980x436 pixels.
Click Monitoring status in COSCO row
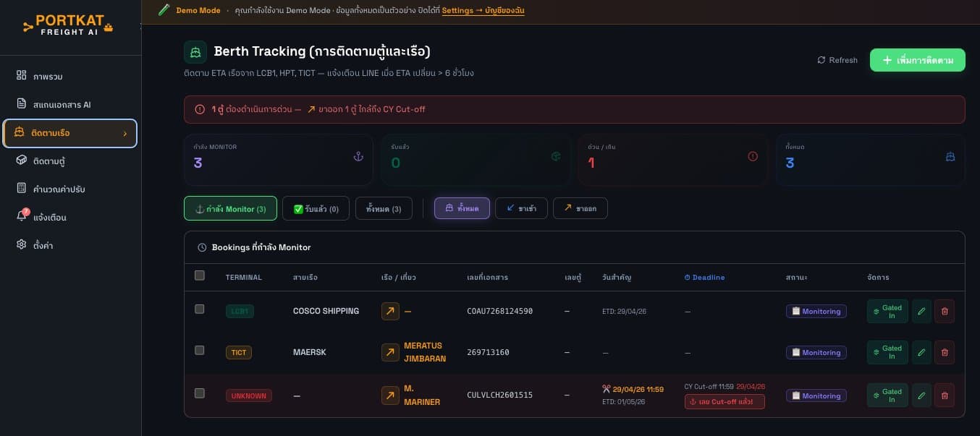point(816,311)
